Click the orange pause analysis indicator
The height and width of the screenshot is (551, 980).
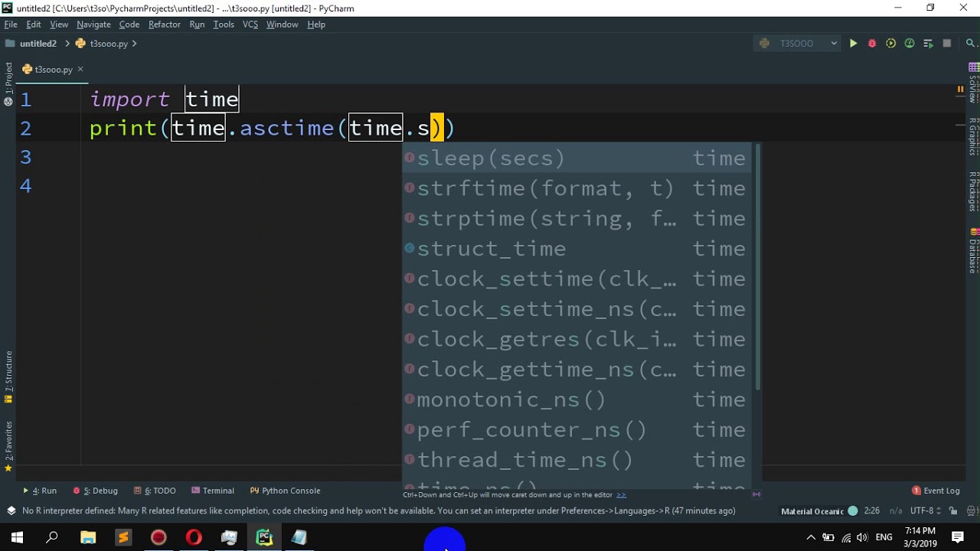pos(960,90)
